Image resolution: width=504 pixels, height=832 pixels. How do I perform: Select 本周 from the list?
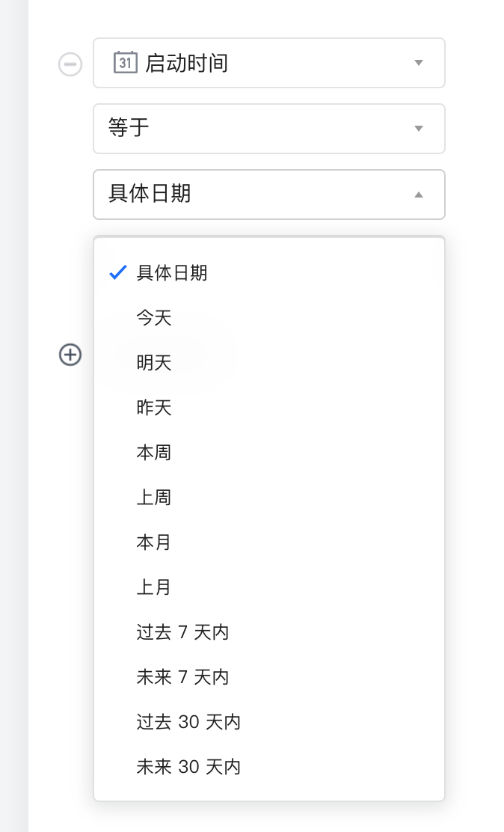pyautogui.click(x=154, y=452)
